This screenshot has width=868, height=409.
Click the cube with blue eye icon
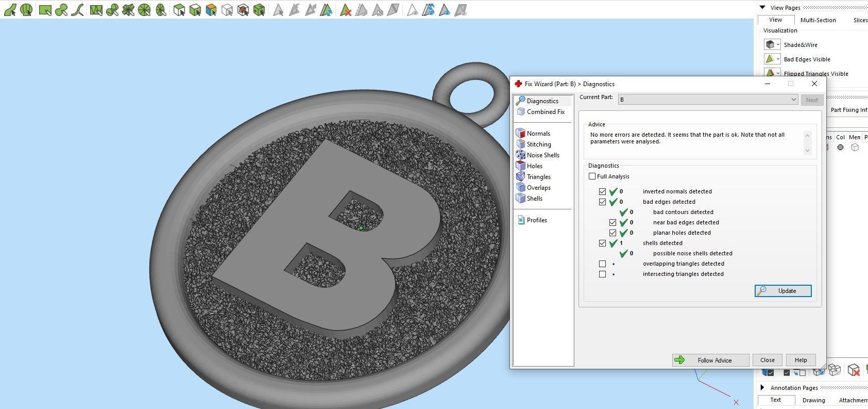(x=818, y=372)
